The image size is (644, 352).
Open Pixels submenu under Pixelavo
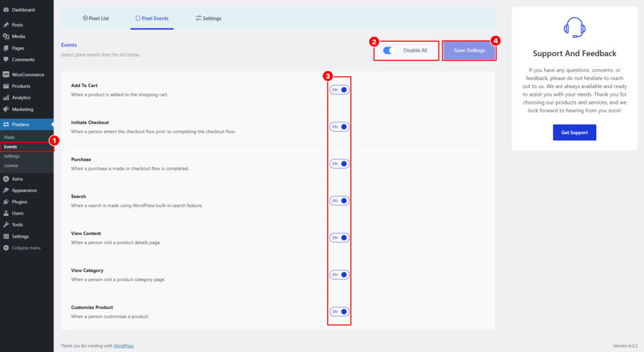coord(9,137)
